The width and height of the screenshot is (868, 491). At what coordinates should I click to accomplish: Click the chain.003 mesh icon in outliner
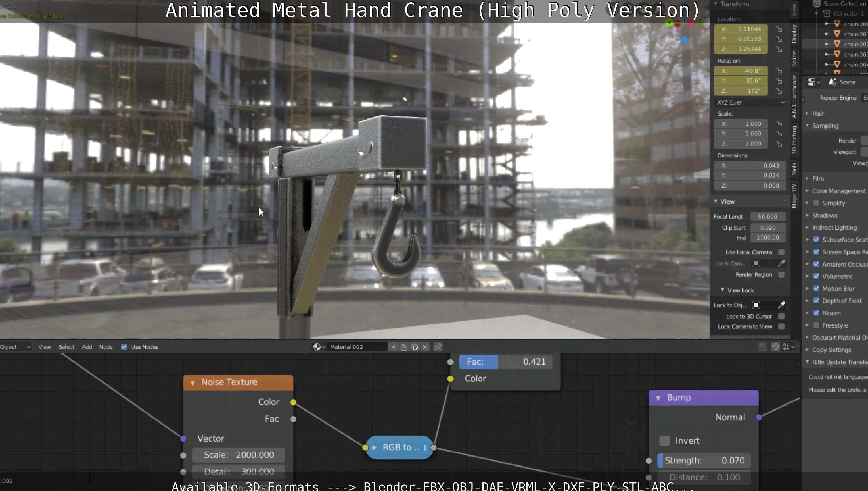point(837,54)
